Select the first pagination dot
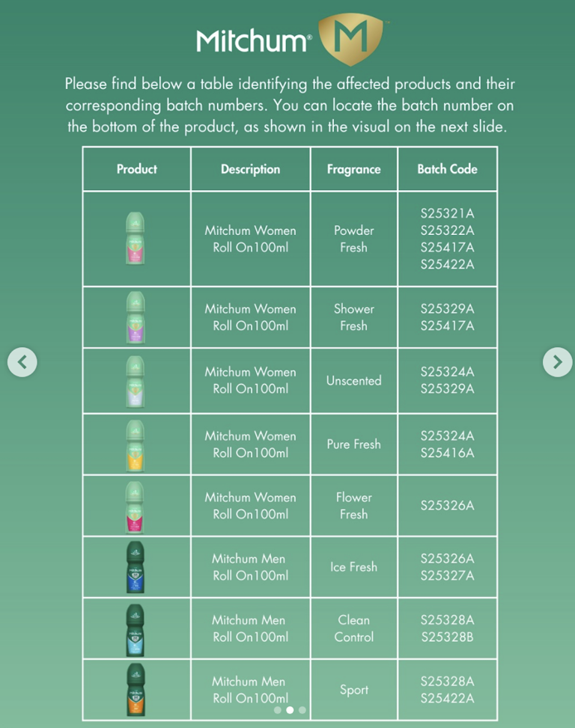This screenshot has width=575, height=728. (278, 709)
